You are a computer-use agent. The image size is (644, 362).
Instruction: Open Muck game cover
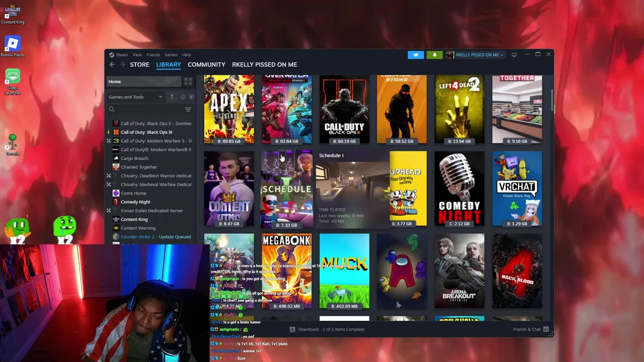tap(344, 271)
